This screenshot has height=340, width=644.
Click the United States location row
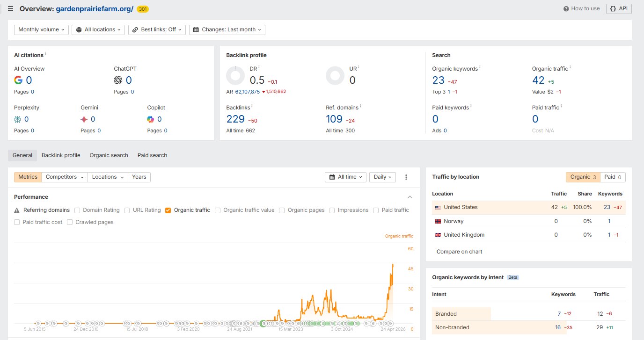point(529,207)
